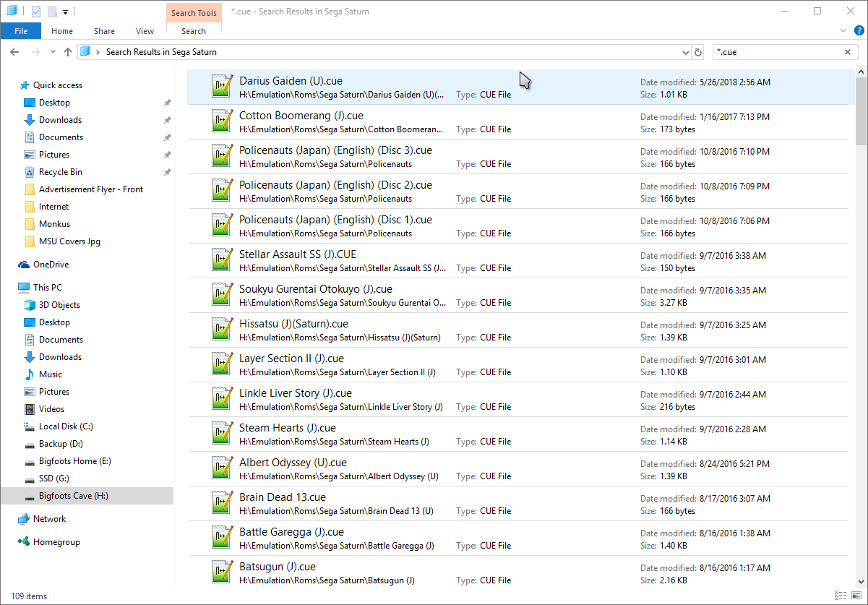The width and height of the screenshot is (868, 605).
Task: Click the New folder quick access icon
Action: tap(52, 11)
